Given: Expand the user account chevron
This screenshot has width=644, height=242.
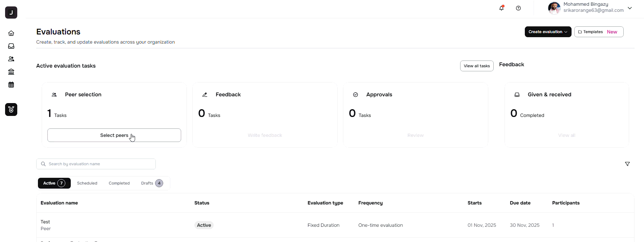Looking at the screenshot, I should tap(630, 8).
